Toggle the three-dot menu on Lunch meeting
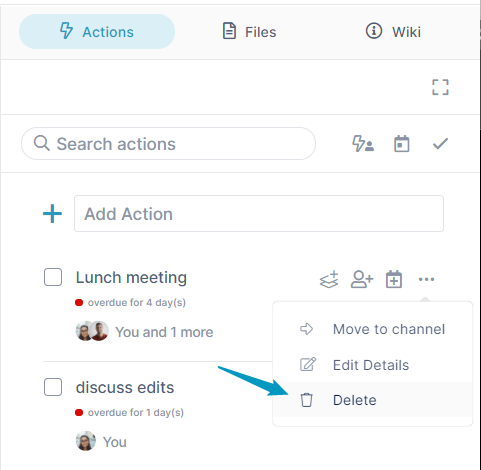 pos(426,279)
